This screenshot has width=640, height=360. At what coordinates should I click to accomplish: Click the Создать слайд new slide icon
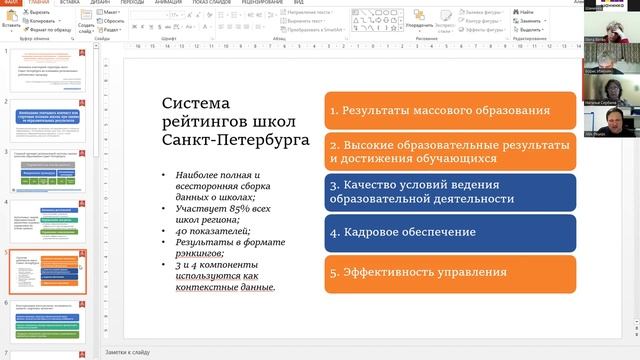point(86,16)
